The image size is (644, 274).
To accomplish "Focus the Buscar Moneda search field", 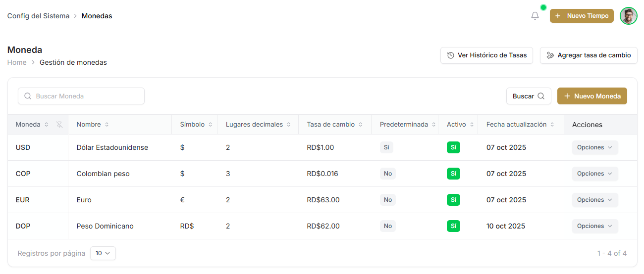I will pos(81,96).
